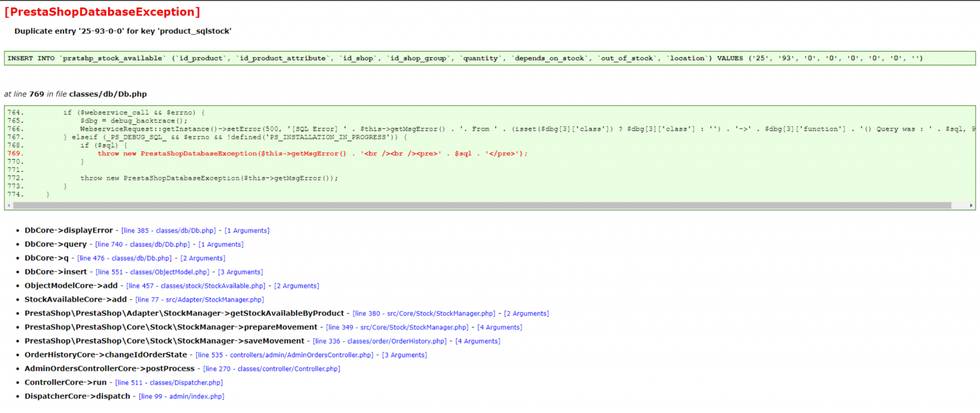This screenshot has height=413, width=980.
Task: Click the 'classes/db/Db.php' file name above the code
Action: click(108, 94)
